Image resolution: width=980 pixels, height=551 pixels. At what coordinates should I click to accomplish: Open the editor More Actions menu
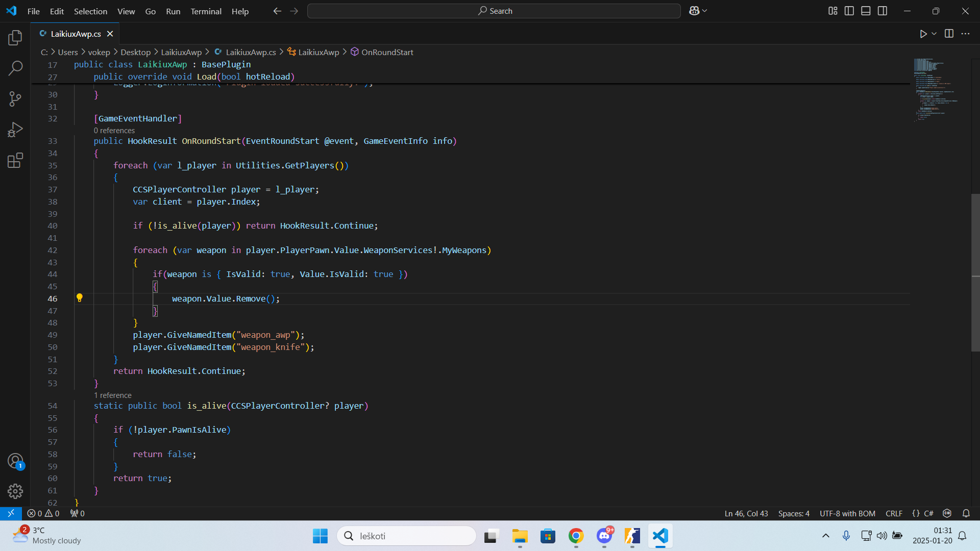tap(965, 34)
